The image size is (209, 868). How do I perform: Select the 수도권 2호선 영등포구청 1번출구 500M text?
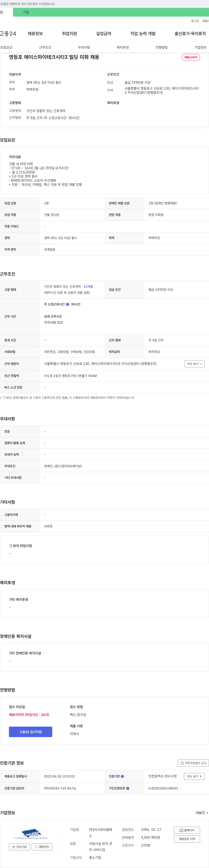point(70,376)
